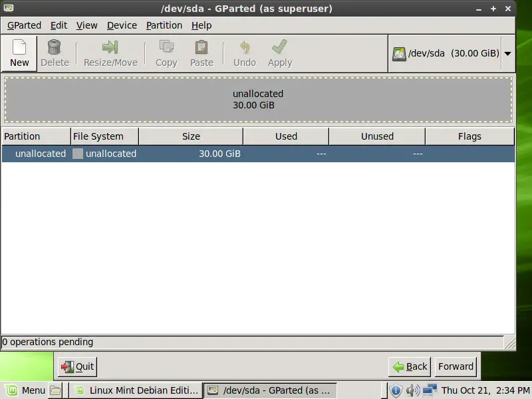Click the '0 operations pending' status text
The height and width of the screenshot is (399, 532).
[47, 342]
